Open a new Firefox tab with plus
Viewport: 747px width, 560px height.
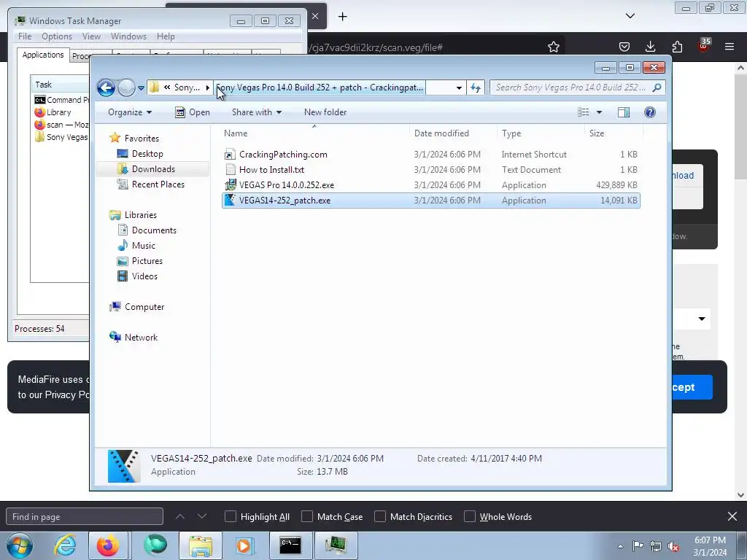pyautogui.click(x=343, y=17)
